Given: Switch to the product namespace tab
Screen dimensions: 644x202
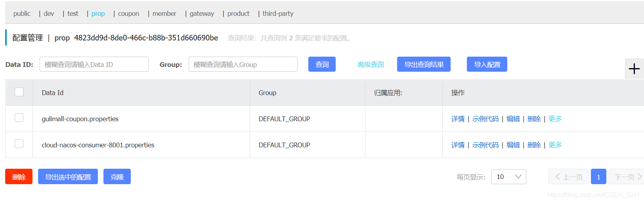Looking at the screenshot, I should click(239, 13).
